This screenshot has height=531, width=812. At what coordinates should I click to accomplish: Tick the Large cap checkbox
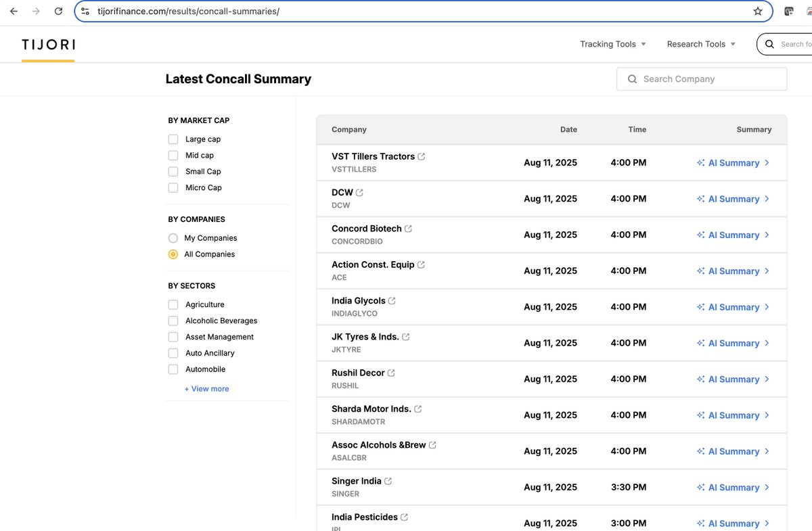[x=173, y=139]
